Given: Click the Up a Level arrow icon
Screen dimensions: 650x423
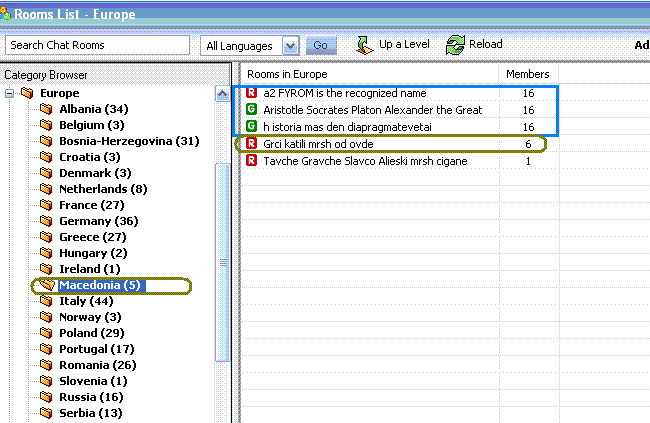Looking at the screenshot, I should 365,45.
